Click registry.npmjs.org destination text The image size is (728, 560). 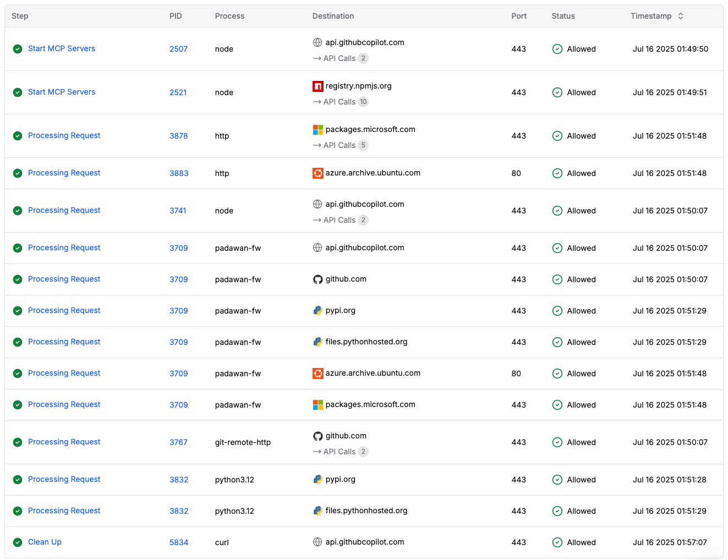(358, 86)
